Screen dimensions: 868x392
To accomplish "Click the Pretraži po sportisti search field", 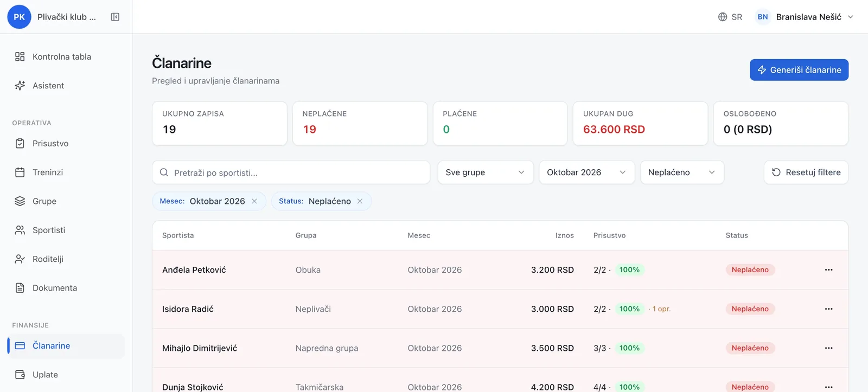I will (x=291, y=172).
